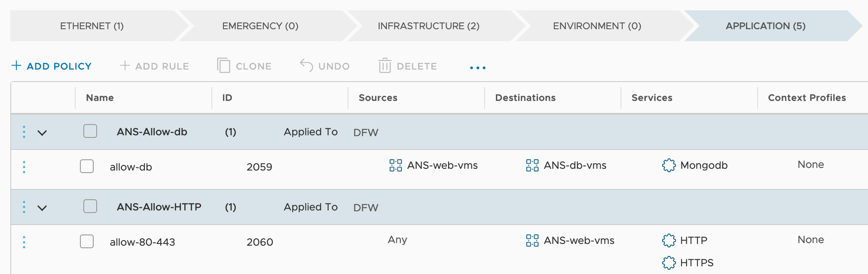Click the Mongodb service icon
The height and width of the screenshot is (274, 868).
669,165
